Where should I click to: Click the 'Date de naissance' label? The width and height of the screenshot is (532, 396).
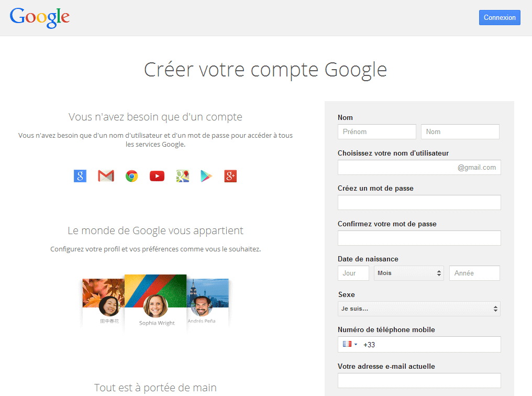point(368,259)
